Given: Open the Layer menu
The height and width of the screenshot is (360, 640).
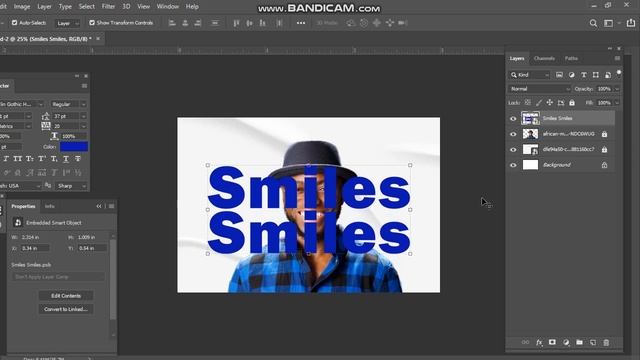Looking at the screenshot, I should (44, 7).
